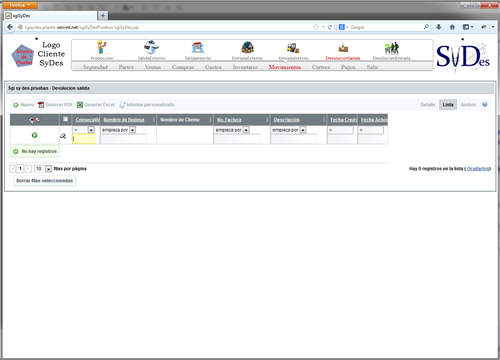Open the Produccion icon in top toolbar
The height and width of the screenshot is (360, 500).
click(101, 47)
